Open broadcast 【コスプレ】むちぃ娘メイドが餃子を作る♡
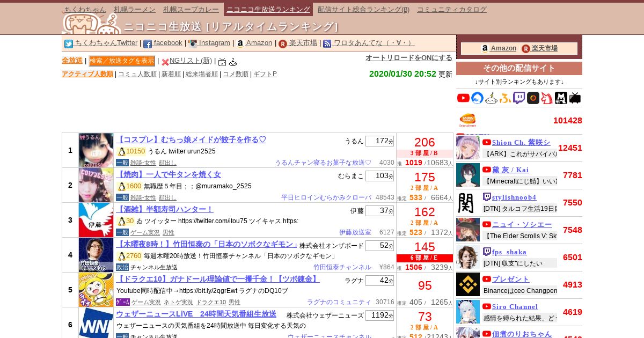Viewport: 644px width, 338px height. click(191, 139)
